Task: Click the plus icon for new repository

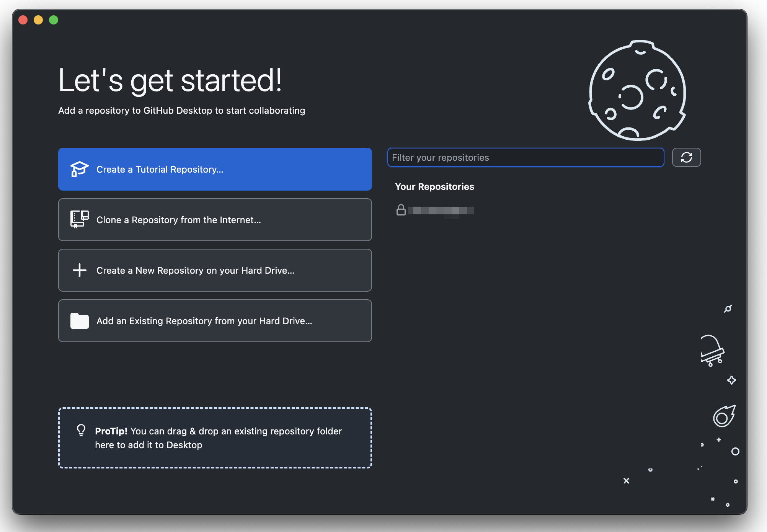Action: 79,270
